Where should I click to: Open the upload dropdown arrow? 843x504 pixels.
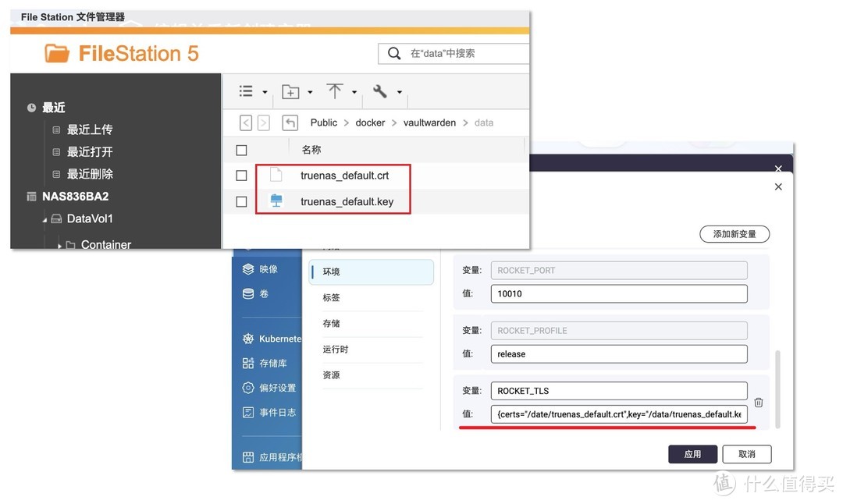354,92
